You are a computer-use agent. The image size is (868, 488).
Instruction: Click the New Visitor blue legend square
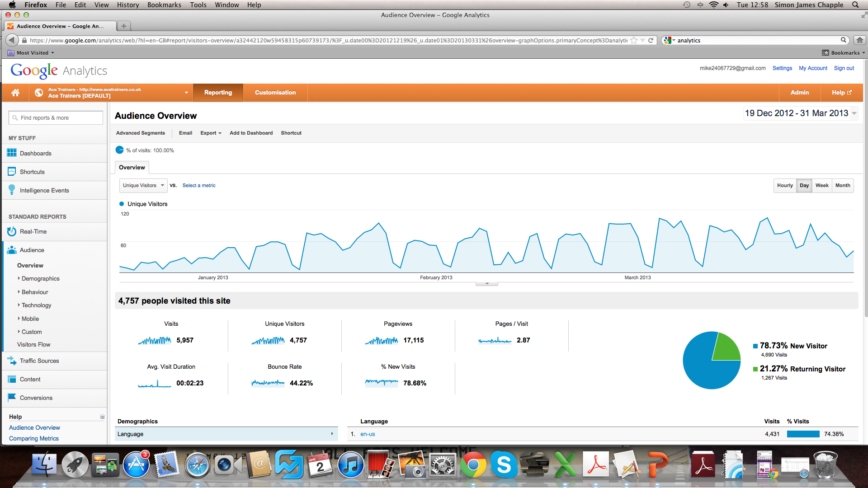pos(755,346)
